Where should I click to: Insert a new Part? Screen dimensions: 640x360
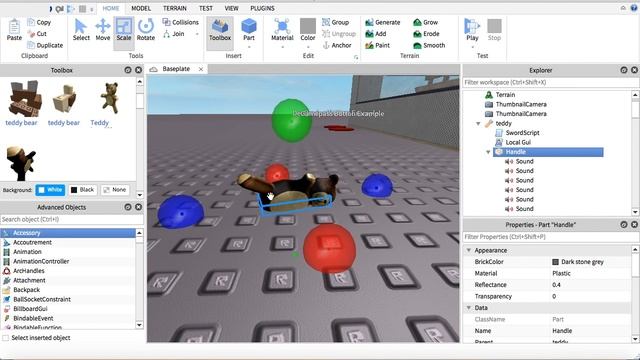(249, 30)
